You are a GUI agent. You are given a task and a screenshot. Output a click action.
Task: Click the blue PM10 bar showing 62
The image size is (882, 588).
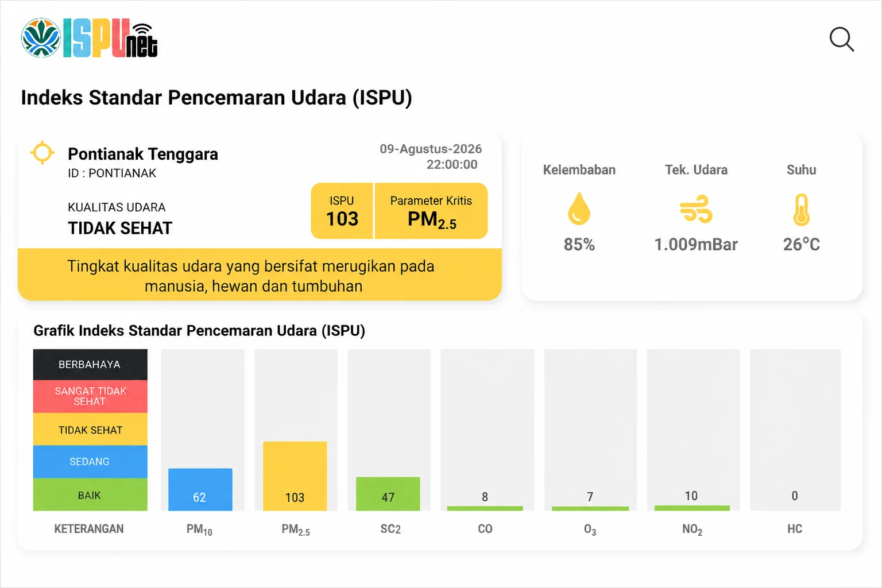coord(200,490)
